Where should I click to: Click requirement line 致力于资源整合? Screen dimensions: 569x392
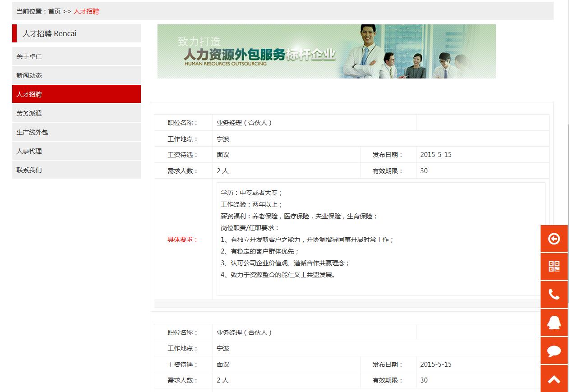[x=279, y=275]
